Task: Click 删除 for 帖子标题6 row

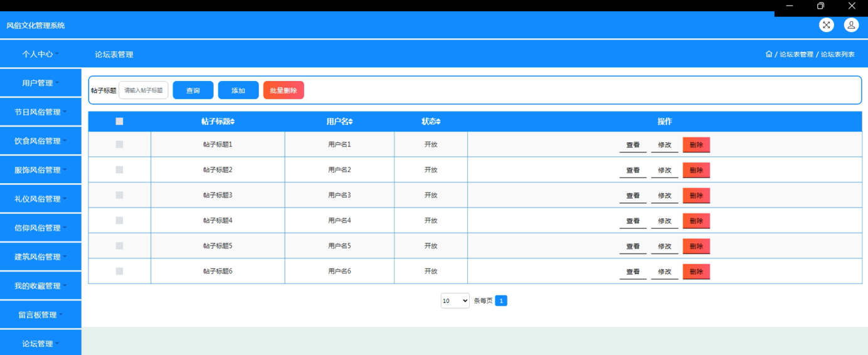Action: coord(696,272)
